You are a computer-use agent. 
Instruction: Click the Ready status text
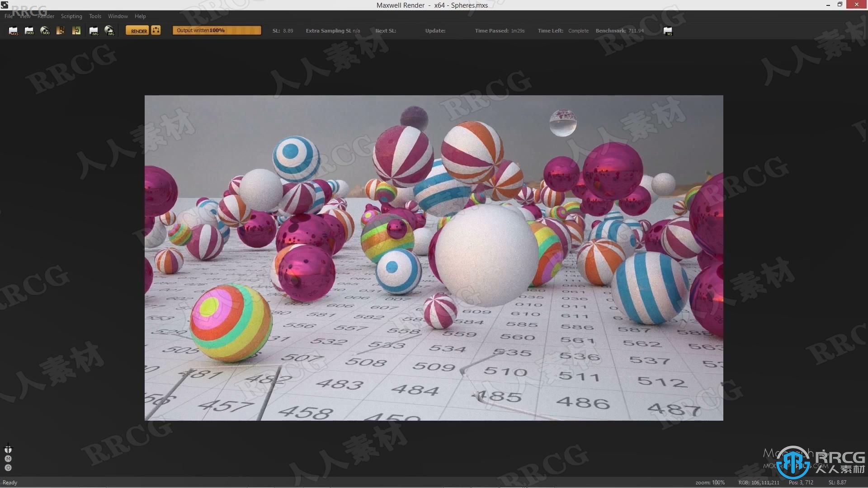(10, 483)
